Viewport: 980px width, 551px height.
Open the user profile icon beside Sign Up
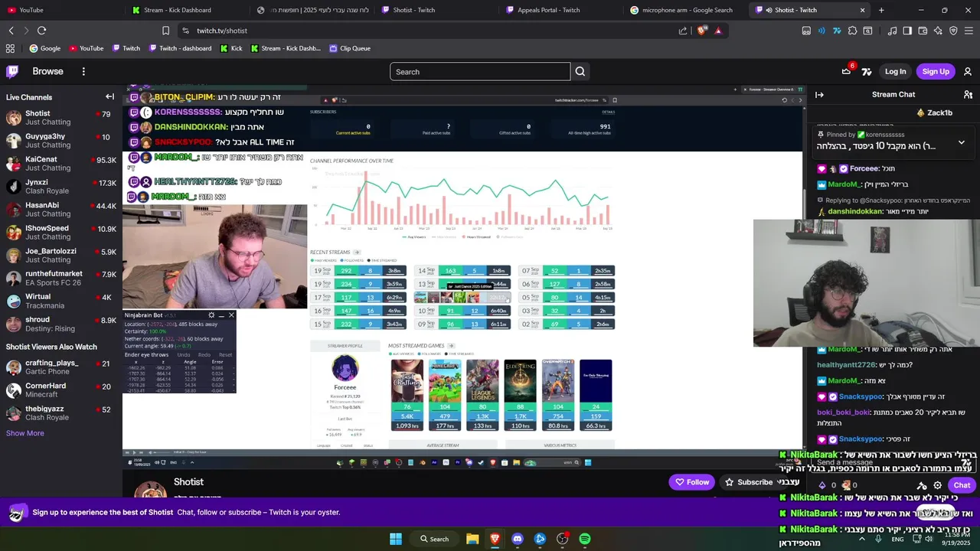pyautogui.click(x=968, y=71)
